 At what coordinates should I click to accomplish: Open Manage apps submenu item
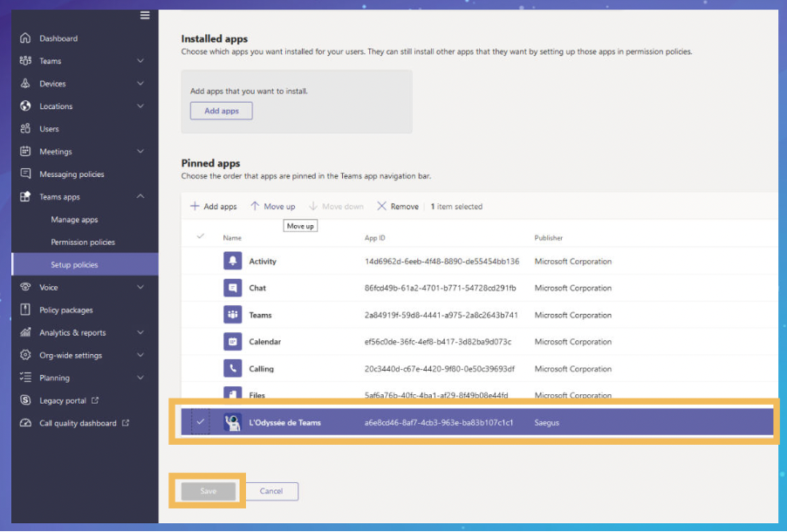pos(74,219)
